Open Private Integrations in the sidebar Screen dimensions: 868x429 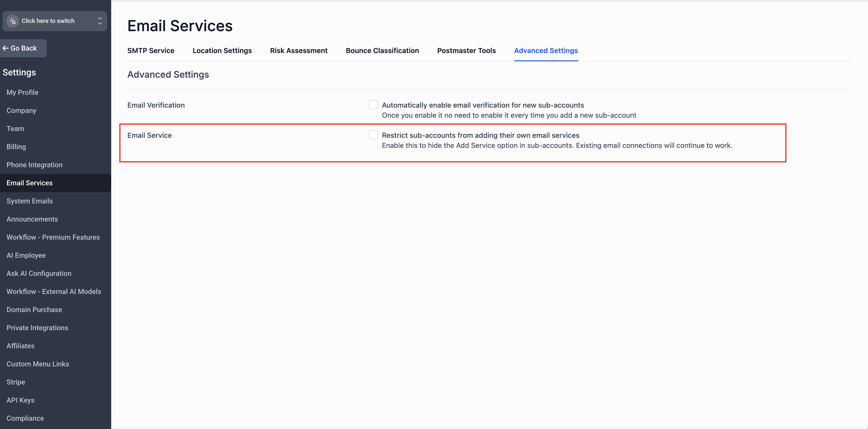pos(37,328)
